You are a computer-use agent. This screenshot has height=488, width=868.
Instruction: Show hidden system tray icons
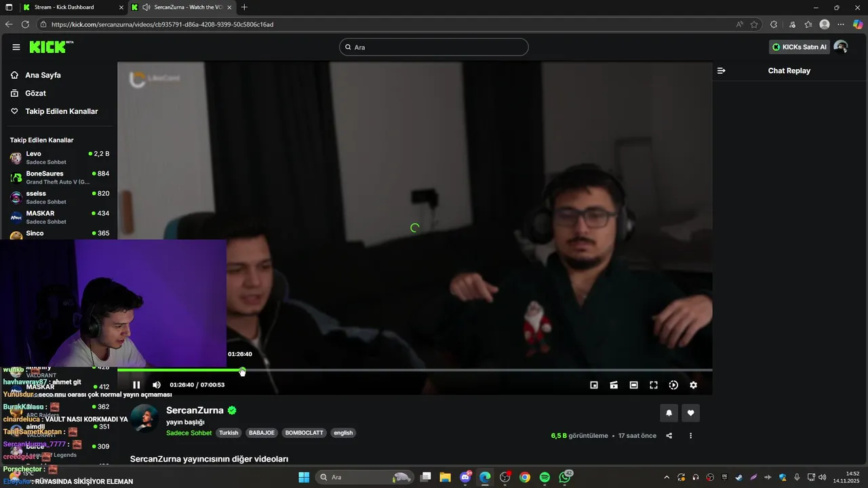(667, 477)
